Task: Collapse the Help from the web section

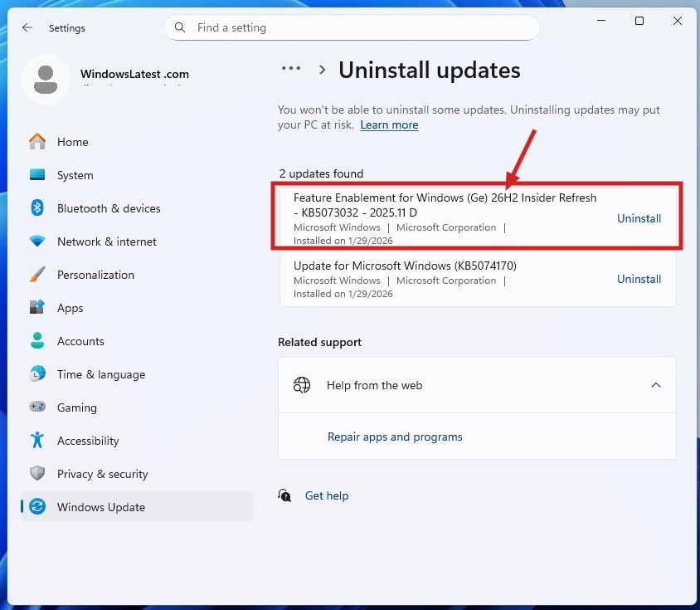Action: [x=655, y=385]
